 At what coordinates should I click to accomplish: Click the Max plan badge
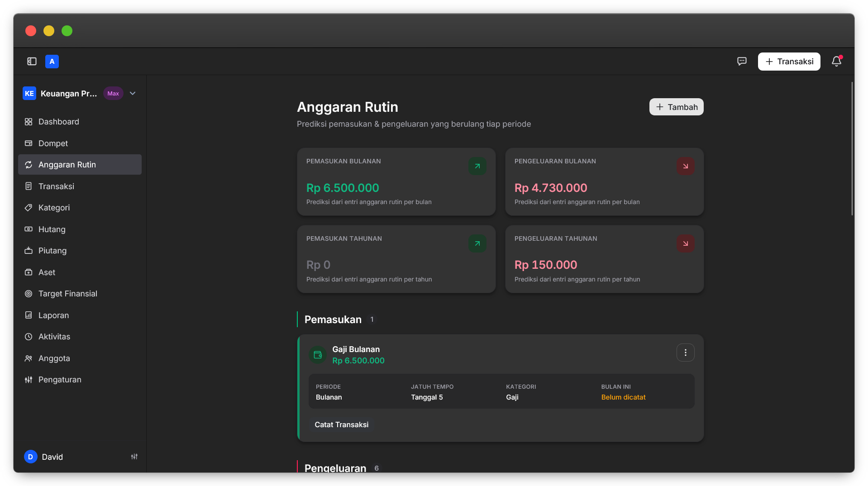click(x=113, y=93)
